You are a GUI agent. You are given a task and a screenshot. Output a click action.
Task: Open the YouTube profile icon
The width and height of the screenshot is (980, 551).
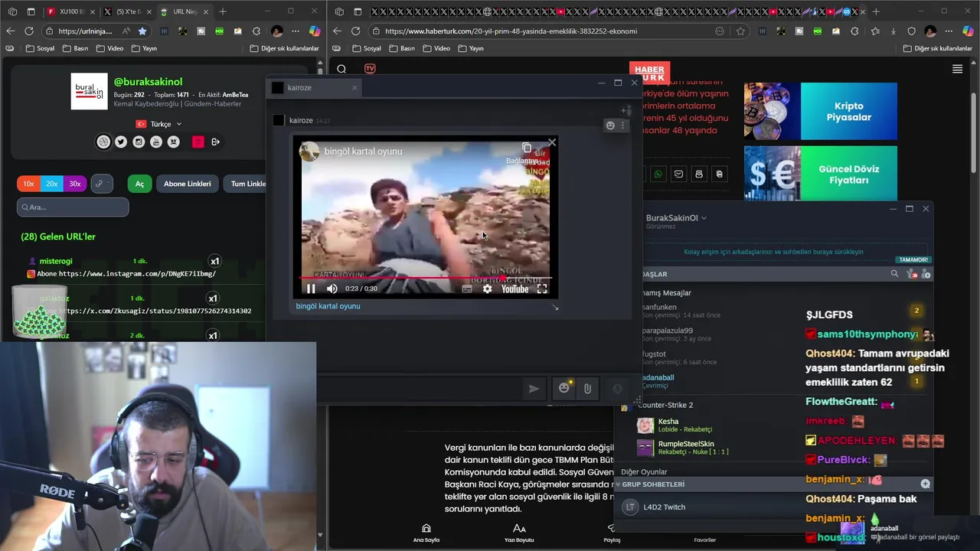point(156,142)
